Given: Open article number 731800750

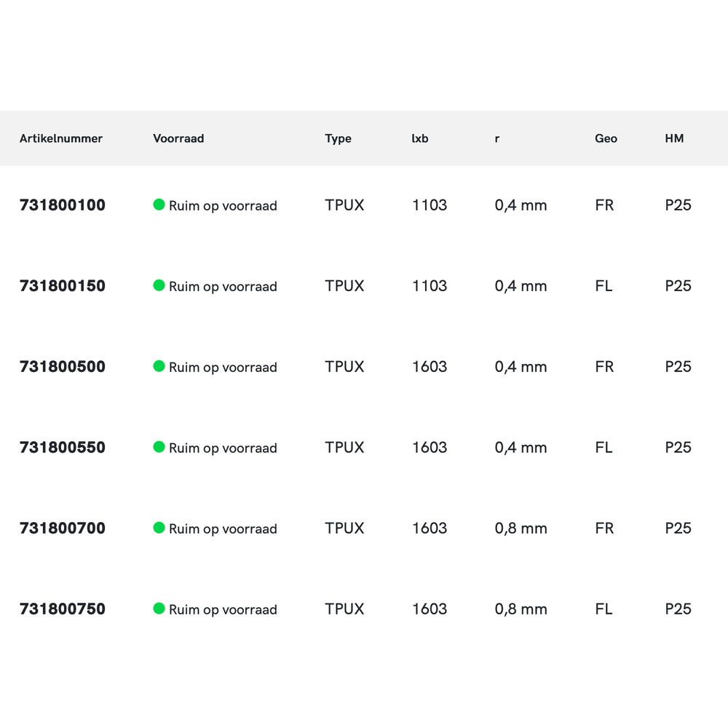Looking at the screenshot, I should coord(63,609).
